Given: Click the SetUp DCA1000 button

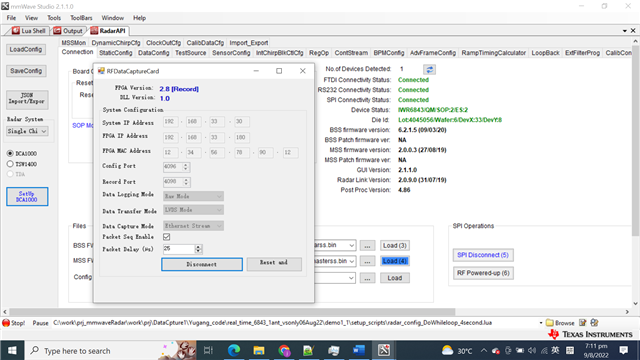Looking at the screenshot, I should pyautogui.click(x=27, y=197).
